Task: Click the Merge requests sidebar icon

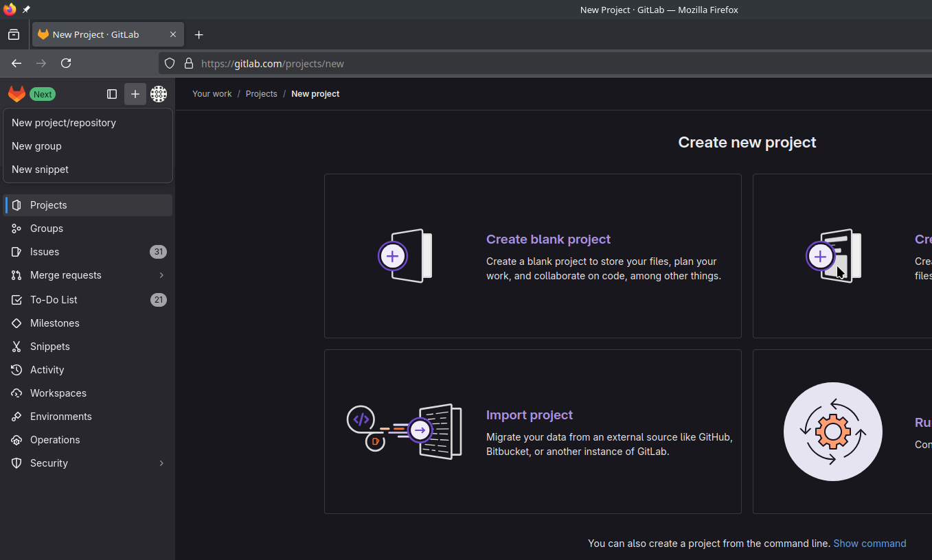Action: 16,275
